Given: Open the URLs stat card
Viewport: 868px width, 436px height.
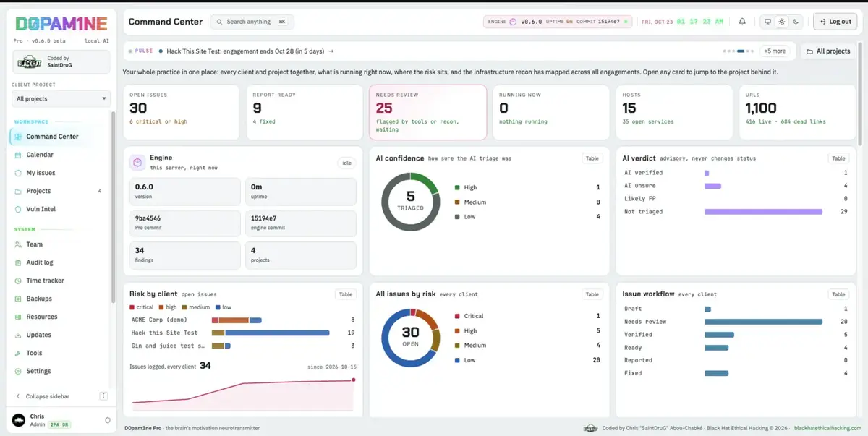Looking at the screenshot, I should 797,112.
